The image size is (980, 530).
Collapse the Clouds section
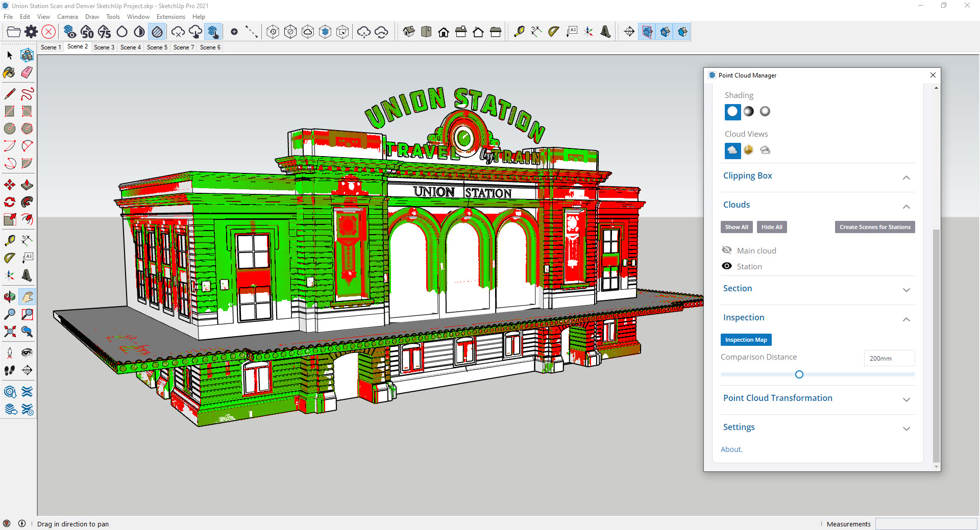[906, 207]
